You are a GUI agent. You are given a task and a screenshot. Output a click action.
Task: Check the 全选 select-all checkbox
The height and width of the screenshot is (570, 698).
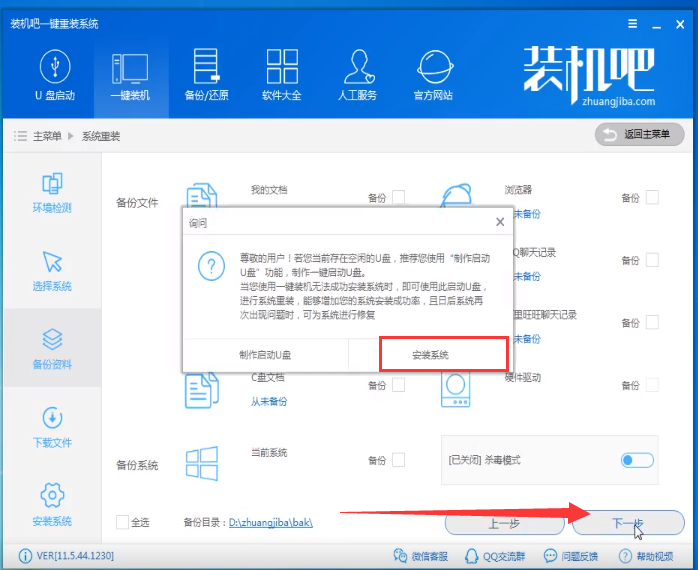tap(123, 521)
